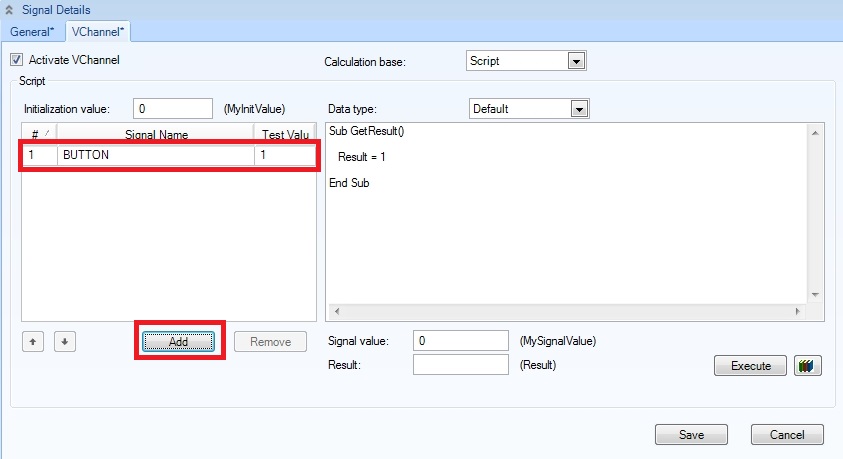Screen dimensions: 843x459
Task: Click the Initialization value field
Action: pos(172,108)
